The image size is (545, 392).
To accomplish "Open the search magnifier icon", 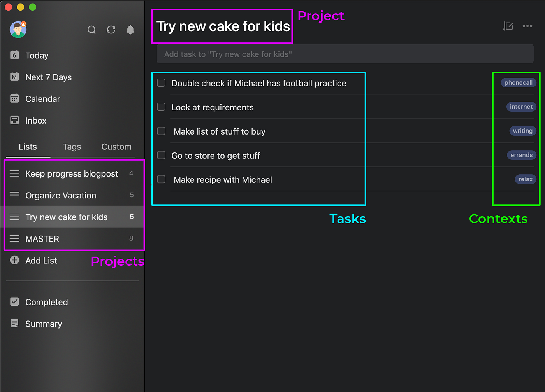I will click(x=91, y=30).
